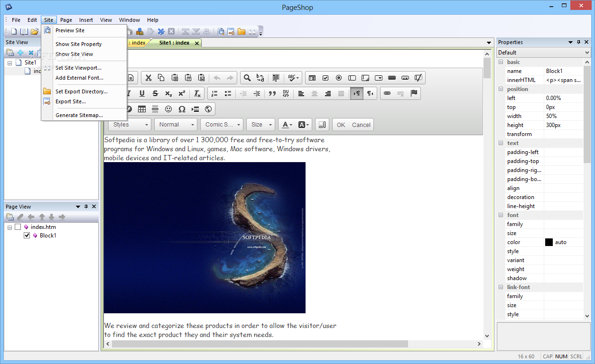Screen dimensions: 595x364
Task: Insert a checkbox form element
Action: click(x=325, y=78)
